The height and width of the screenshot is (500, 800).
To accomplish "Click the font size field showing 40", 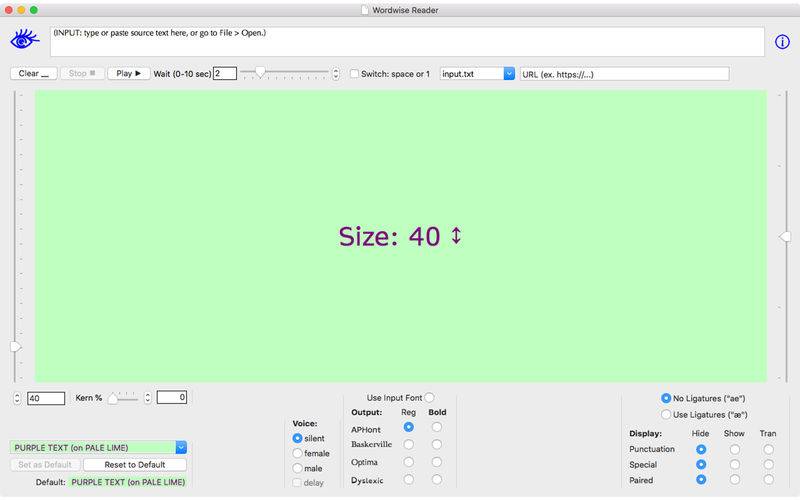I will (x=46, y=398).
